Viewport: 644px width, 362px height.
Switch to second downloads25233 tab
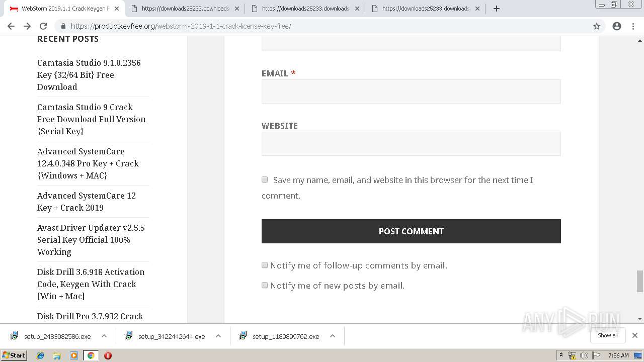184,9
